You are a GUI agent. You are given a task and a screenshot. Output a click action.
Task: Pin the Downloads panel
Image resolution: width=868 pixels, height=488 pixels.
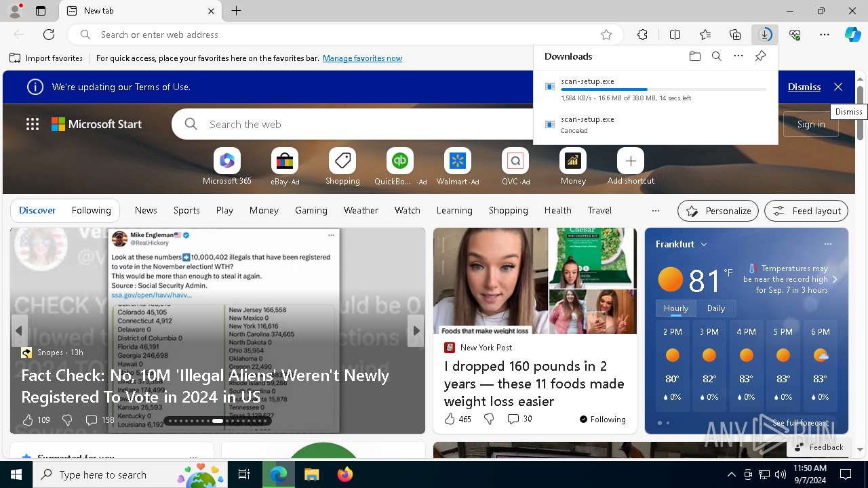761,56
